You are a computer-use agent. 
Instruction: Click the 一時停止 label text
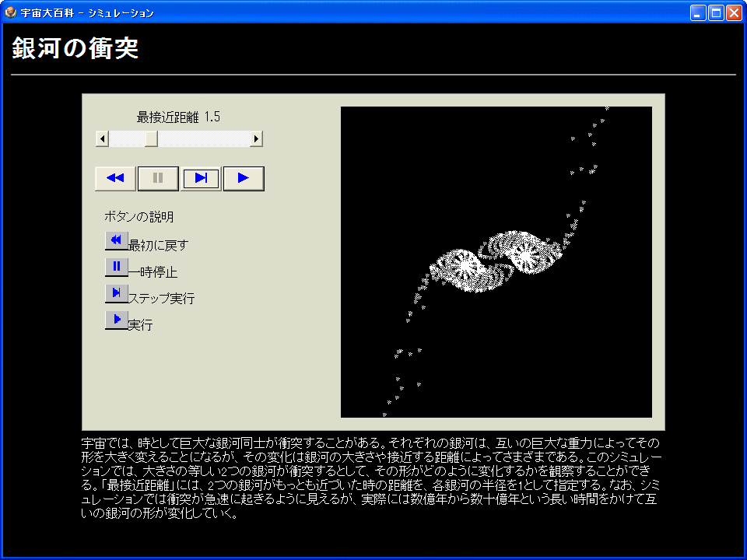tap(153, 272)
